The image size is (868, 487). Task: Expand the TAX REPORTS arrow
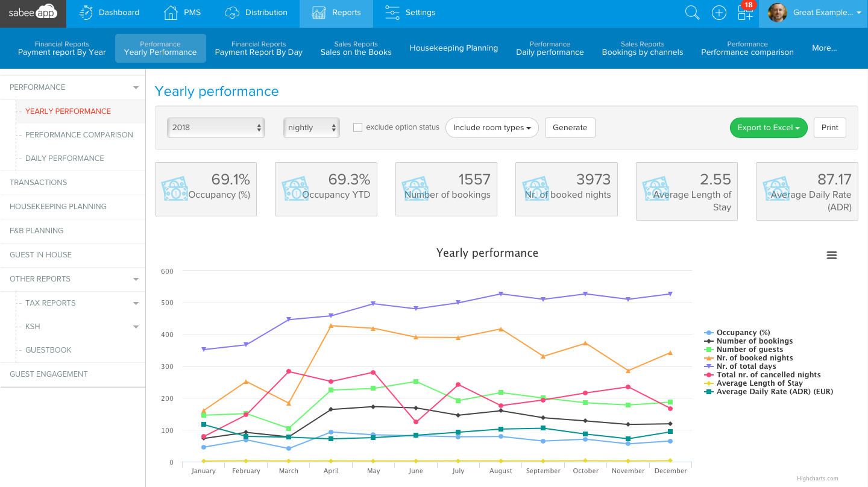(136, 303)
